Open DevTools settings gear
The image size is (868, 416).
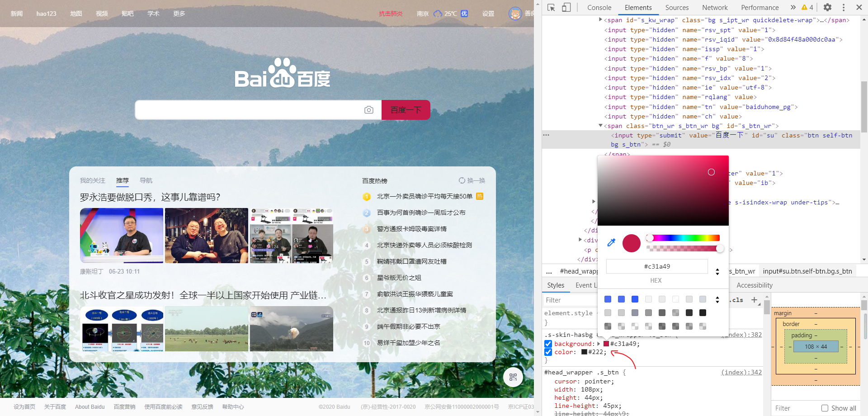[x=827, y=7]
